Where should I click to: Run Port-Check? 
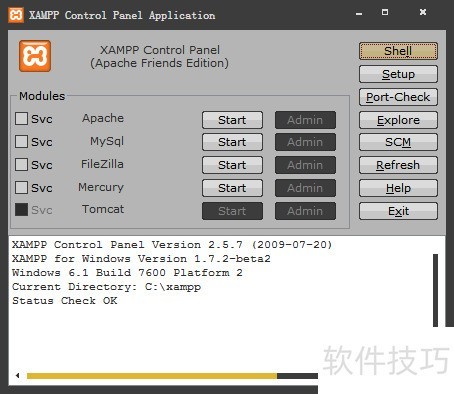pyautogui.click(x=398, y=97)
